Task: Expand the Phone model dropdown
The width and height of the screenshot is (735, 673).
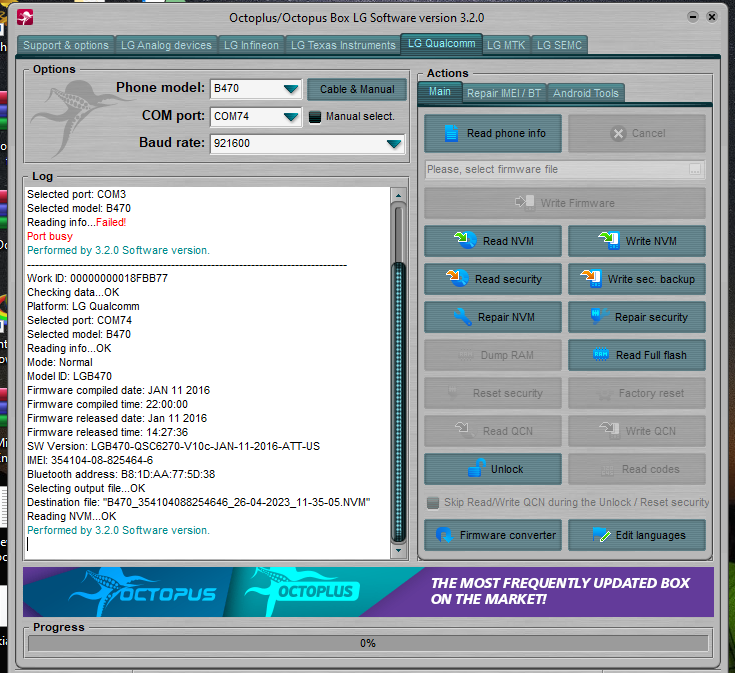Action: 290,89
